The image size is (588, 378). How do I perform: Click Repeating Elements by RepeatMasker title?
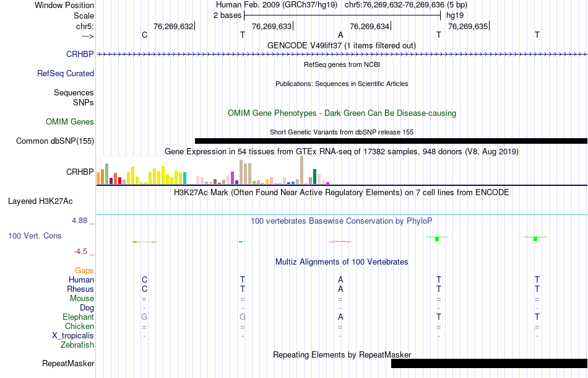(342, 354)
